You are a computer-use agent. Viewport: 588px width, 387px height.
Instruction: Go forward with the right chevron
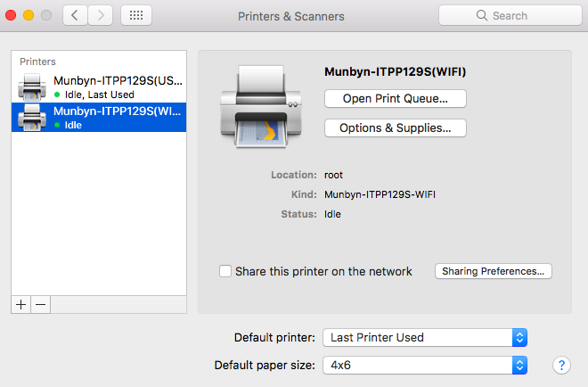(100, 15)
